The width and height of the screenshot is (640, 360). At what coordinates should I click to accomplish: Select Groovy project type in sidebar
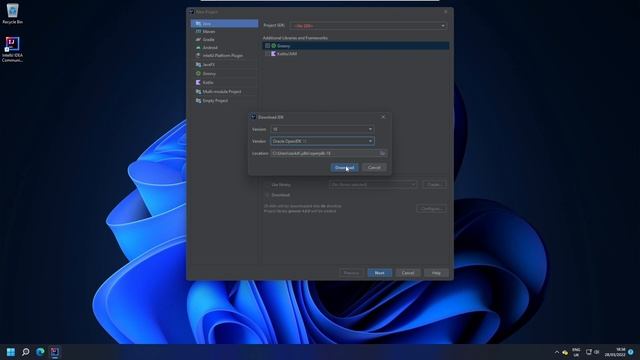coord(224,73)
